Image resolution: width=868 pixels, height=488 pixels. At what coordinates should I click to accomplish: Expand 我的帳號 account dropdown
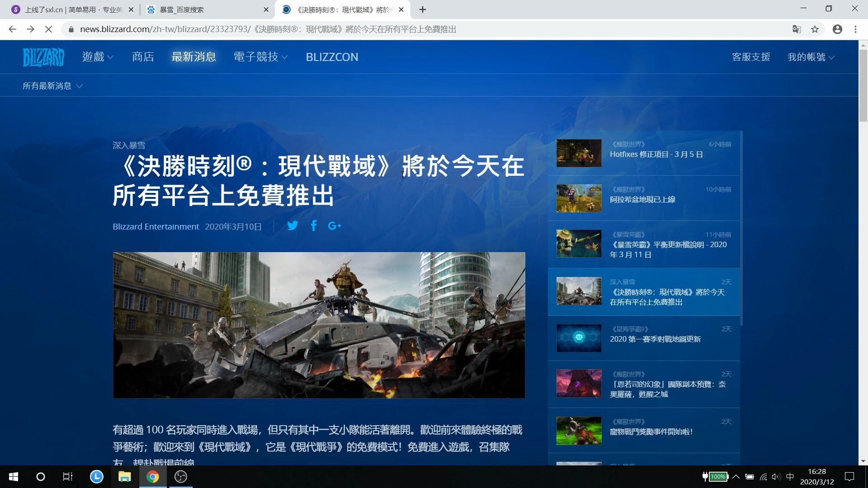click(x=811, y=57)
